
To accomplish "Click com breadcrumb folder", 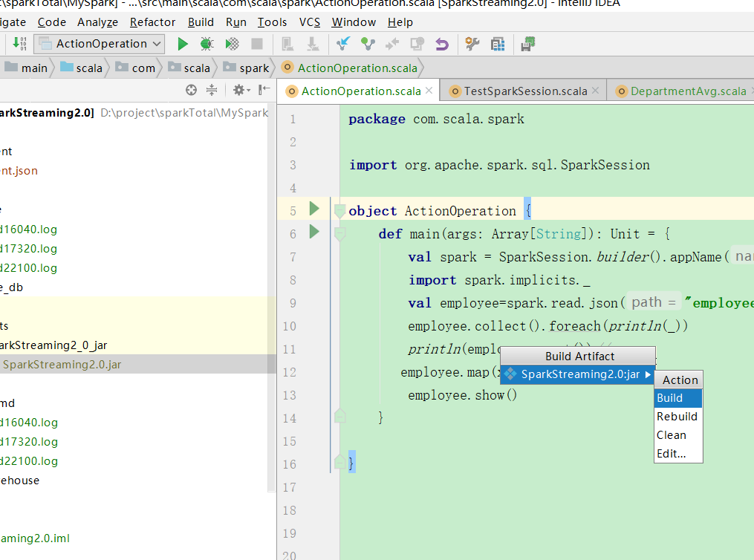I will [136, 68].
